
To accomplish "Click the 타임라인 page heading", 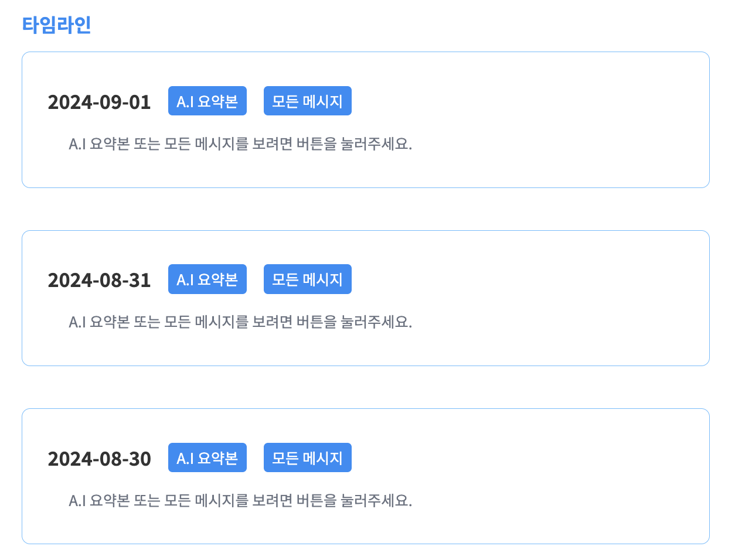I will click(56, 25).
